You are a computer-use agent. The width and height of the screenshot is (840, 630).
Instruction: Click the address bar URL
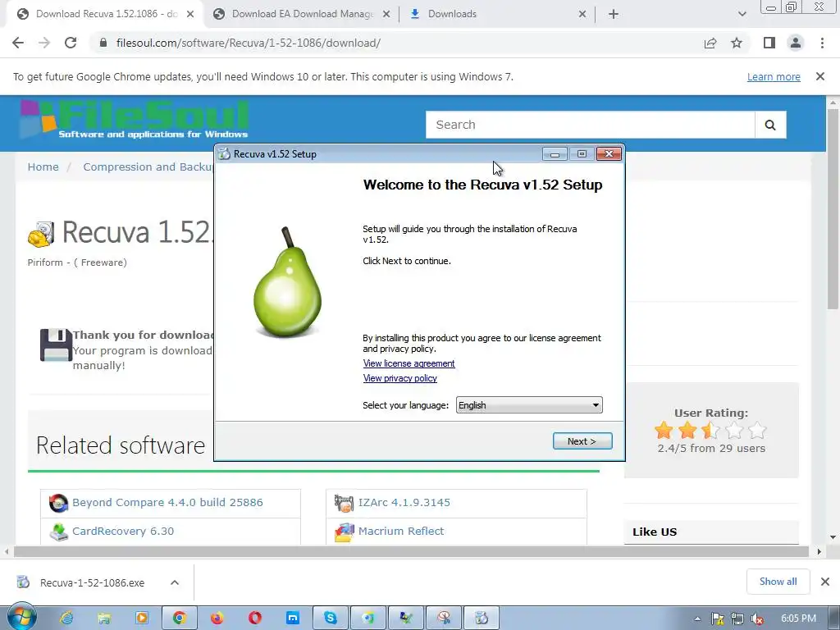coord(248,43)
